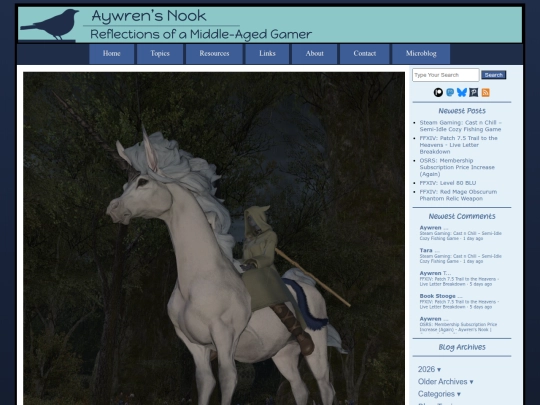Click the Aywren's Nook site title
540x405 pixels.
click(149, 16)
